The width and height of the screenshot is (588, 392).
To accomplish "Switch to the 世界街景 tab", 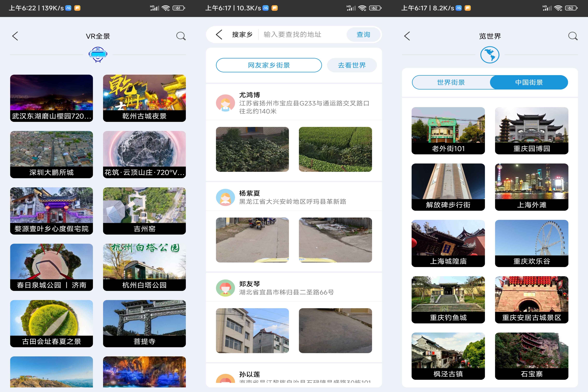I will pyautogui.click(x=451, y=82).
